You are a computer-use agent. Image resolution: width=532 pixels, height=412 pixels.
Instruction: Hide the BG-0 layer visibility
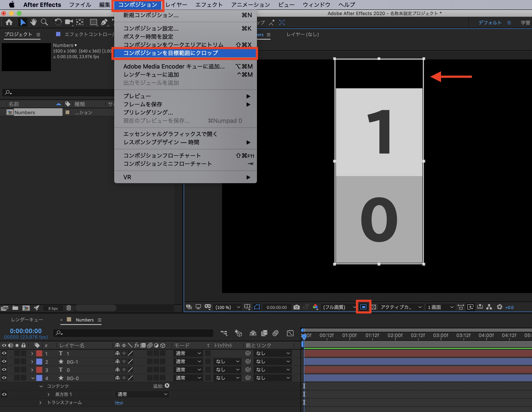tap(4, 378)
